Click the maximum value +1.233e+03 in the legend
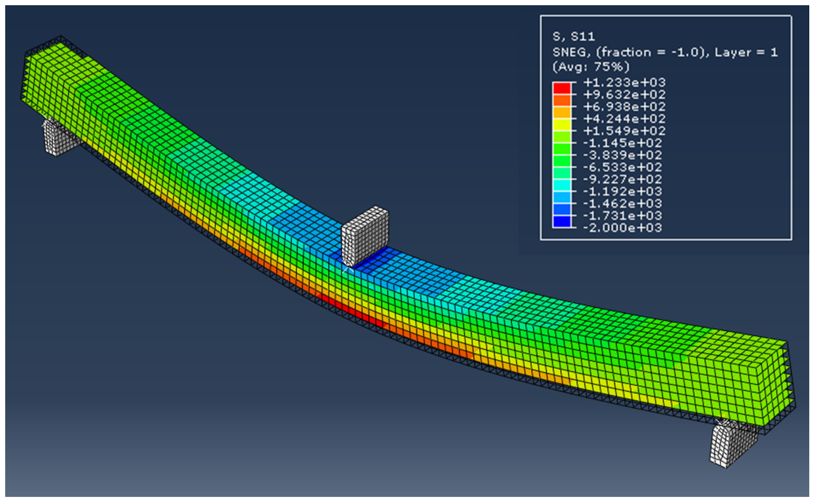 pyautogui.click(x=624, y=82)
